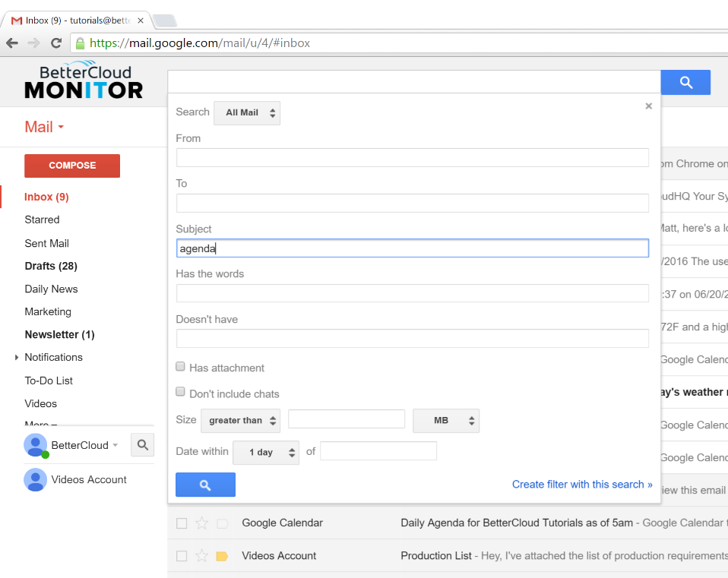Click the browser forward arrow
This screenshot has width=728, height=578.
tap(34, 43)
